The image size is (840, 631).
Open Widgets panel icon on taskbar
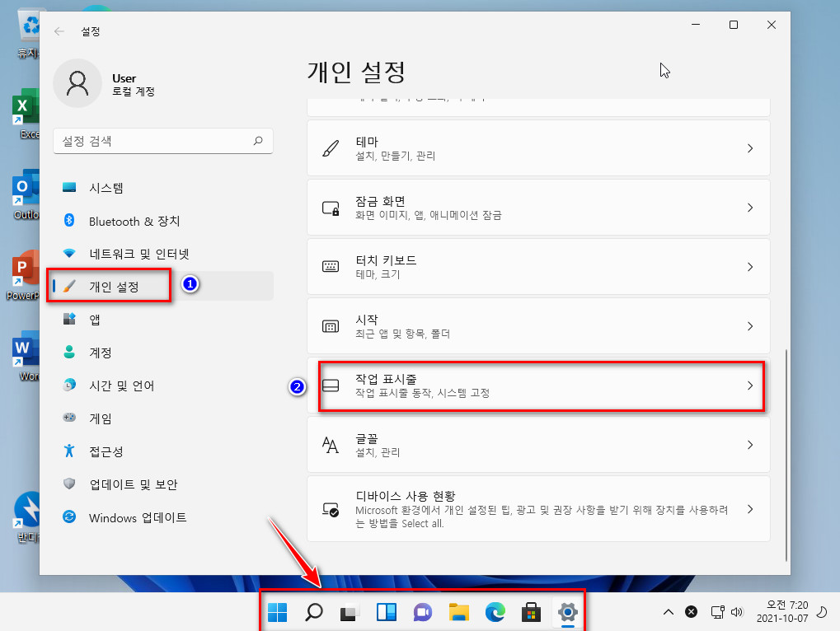(387, 612)
